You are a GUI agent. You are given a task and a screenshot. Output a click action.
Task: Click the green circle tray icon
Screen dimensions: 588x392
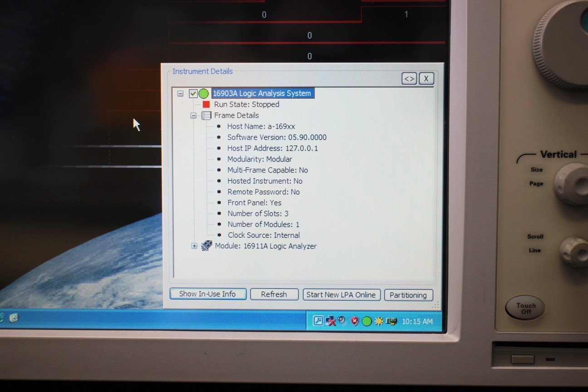click(x=367, y=321)
